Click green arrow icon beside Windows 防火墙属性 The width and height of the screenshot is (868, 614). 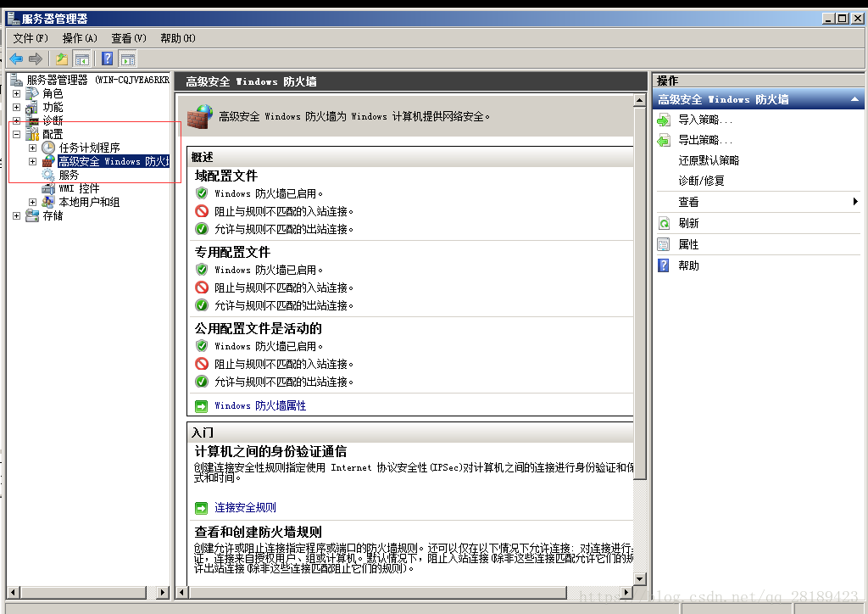click(x=202, y=406)
